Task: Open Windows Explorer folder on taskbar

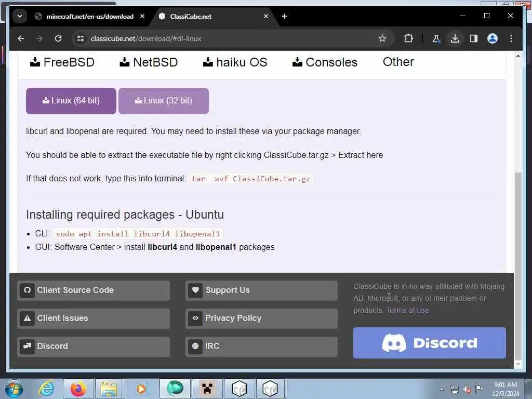Action: click(x=109, y=389)
